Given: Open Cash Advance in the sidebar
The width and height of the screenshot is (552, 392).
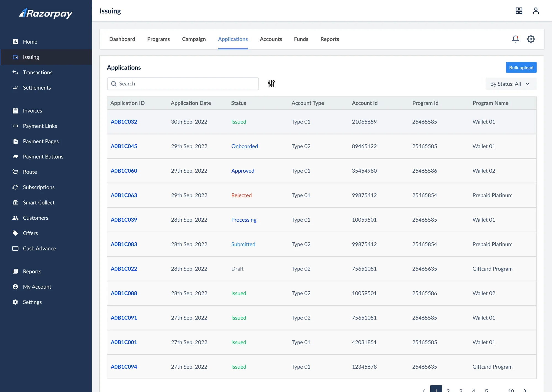Looking at the screenshot, I should point(39,248).
